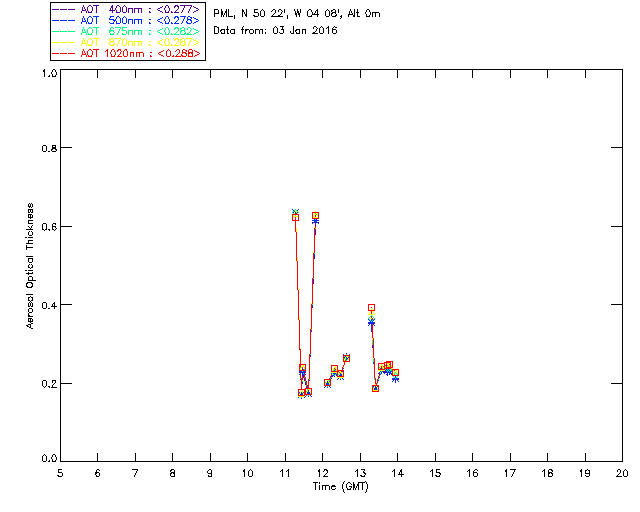Click the AOT 400nm legend entry
Viewport: 640px width, 512px height.
pos(127,9)
